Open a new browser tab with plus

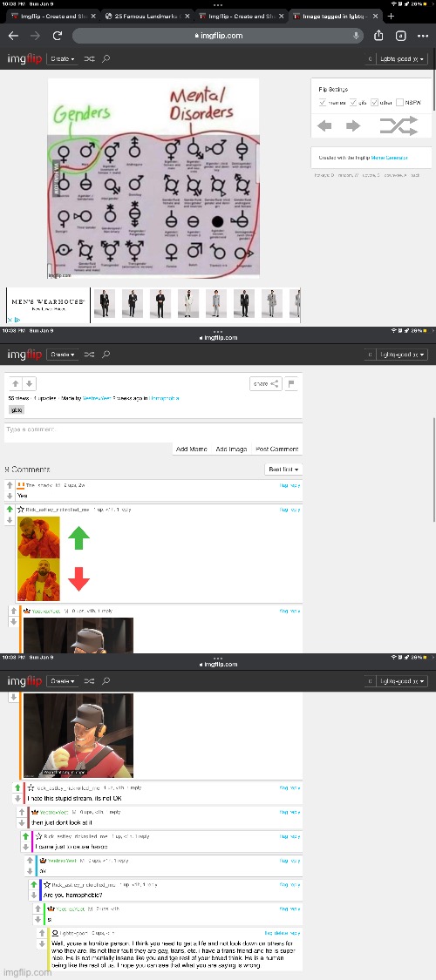click(x=392, y=17)
